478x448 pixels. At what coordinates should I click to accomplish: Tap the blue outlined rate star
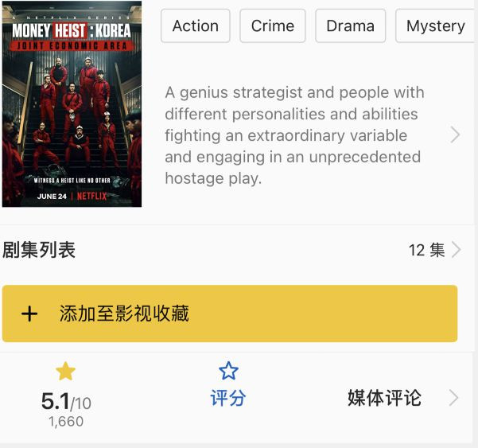point(228,371)
